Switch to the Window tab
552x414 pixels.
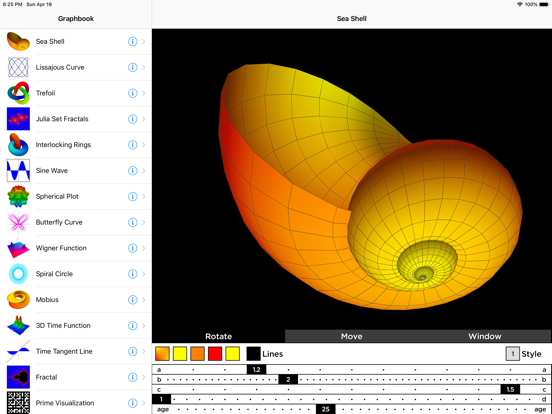pos(484,336)
